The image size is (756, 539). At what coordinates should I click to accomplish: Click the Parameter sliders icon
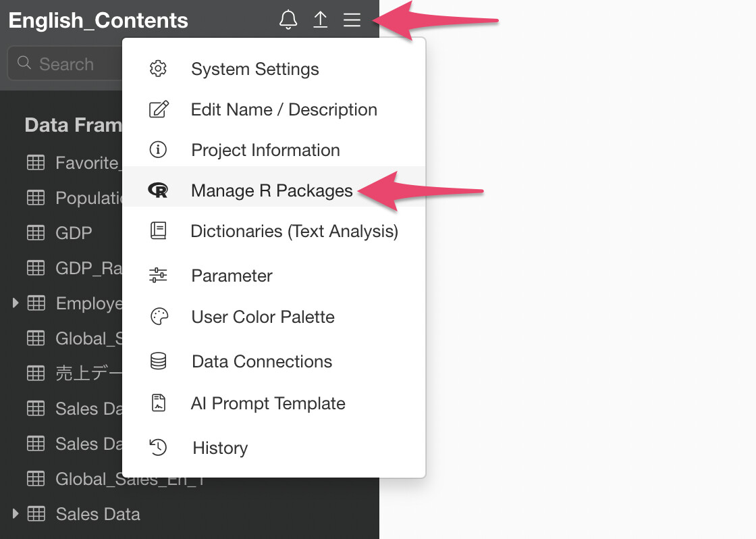158,276
